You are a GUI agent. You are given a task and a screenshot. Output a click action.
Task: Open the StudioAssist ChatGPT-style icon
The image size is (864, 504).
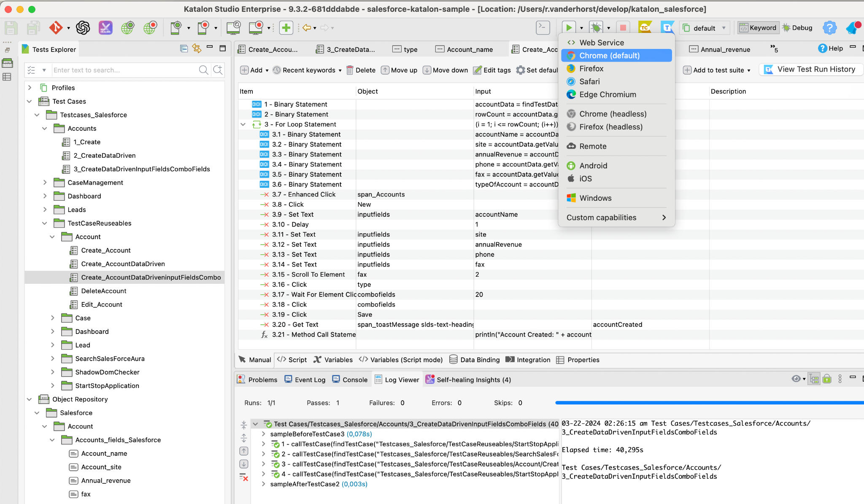point(83,28)
